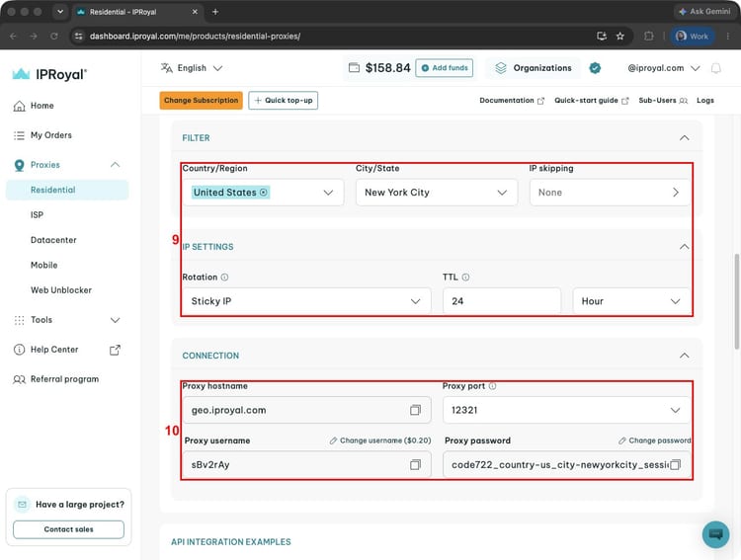The image size is (741, 560).
Task: Show the Proxy port info icon
Action: pos(492,386)
